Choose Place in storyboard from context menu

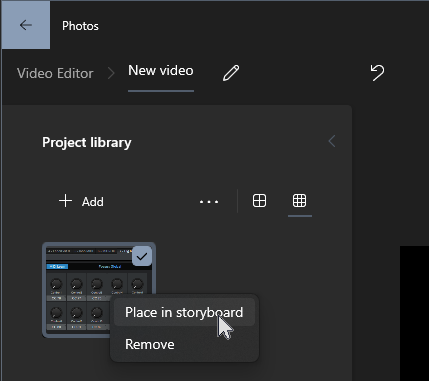pyautogui.click(x=184, y=312)
